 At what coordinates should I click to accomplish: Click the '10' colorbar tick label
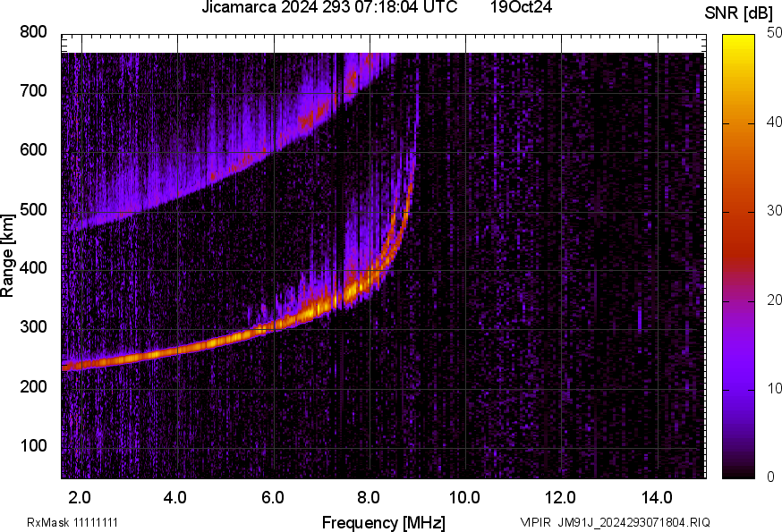click(774, 389)
